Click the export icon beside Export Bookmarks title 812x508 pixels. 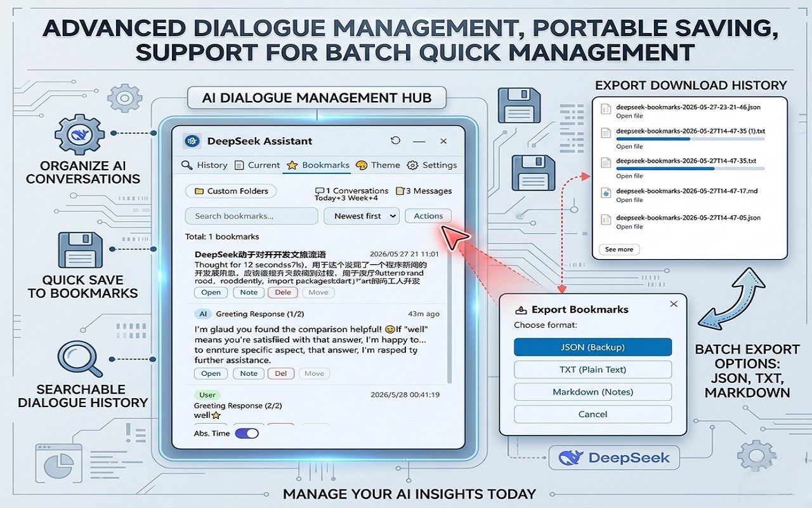coord(521,310)
